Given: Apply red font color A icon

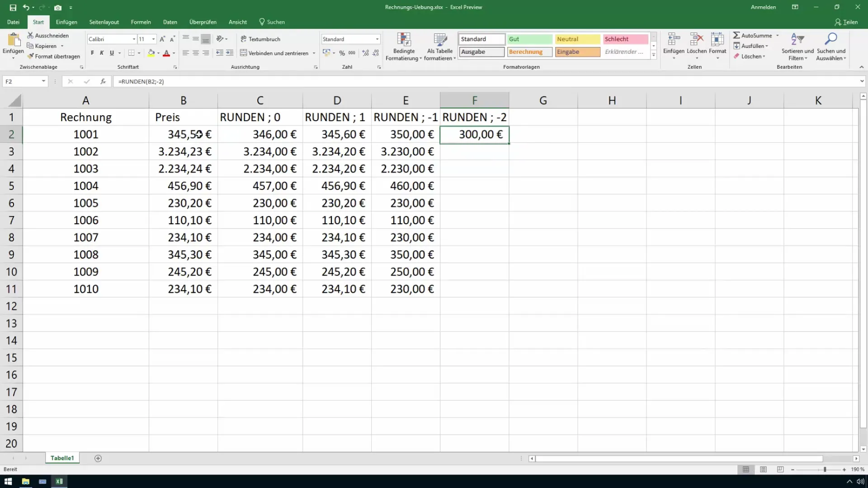Looking at the screenshot, I should click(166, 53).
